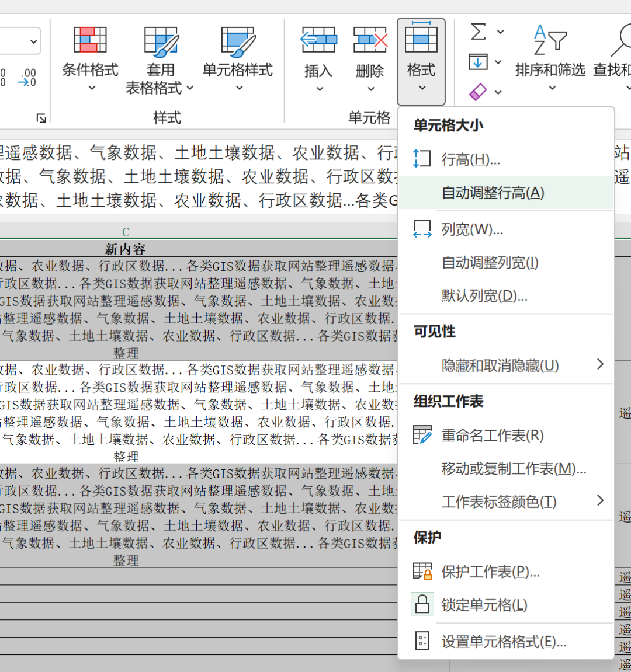Screen dimensions: 631x672
Task: Expand the 套用表格格式 dropdown chevron
Action: [190, 88]
